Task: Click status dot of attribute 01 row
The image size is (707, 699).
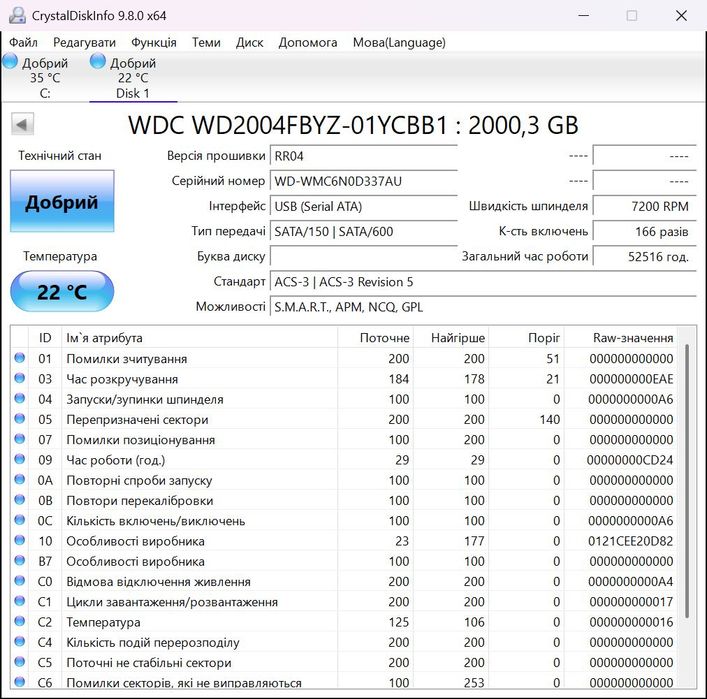Action: coord(19,358)
